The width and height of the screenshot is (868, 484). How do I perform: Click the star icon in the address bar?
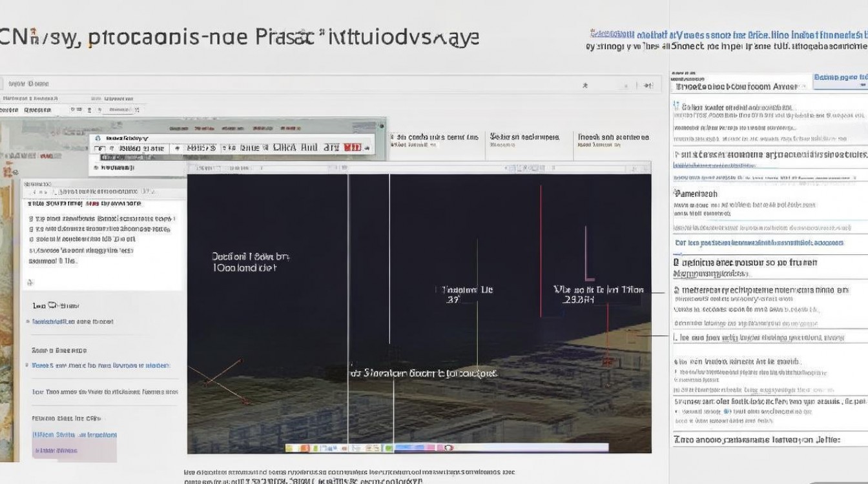[x=585, y=85]
